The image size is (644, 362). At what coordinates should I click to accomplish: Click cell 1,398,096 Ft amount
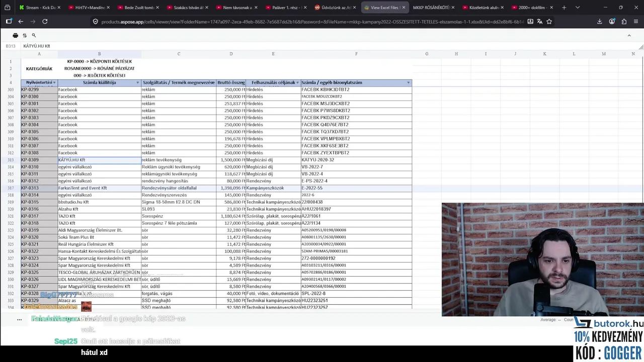(x=231, y=188)
